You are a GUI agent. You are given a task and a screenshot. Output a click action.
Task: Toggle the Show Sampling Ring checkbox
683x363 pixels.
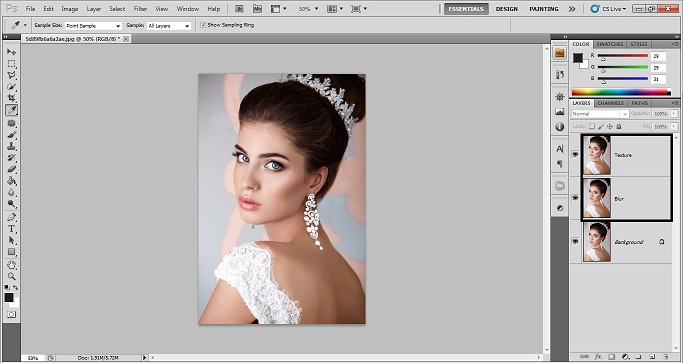click(x=203, y=25)
